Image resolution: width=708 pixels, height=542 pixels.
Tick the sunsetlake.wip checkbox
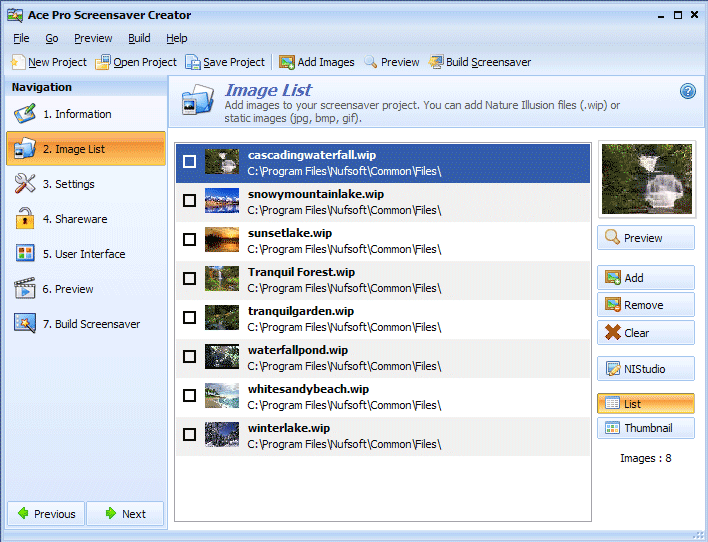[190, 239]
